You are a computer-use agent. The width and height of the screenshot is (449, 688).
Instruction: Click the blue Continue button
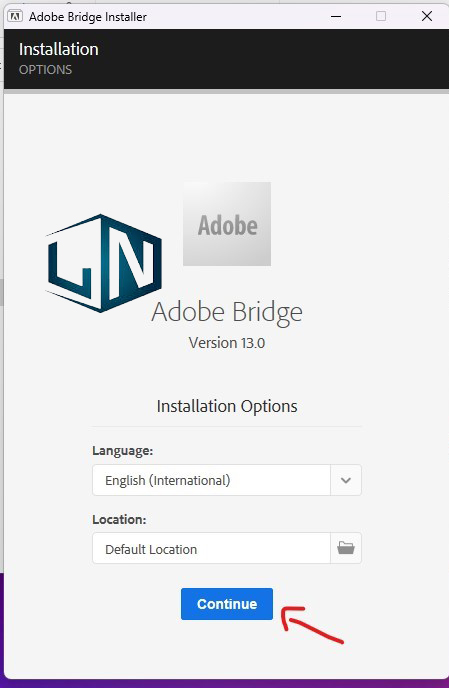[226, 604]
